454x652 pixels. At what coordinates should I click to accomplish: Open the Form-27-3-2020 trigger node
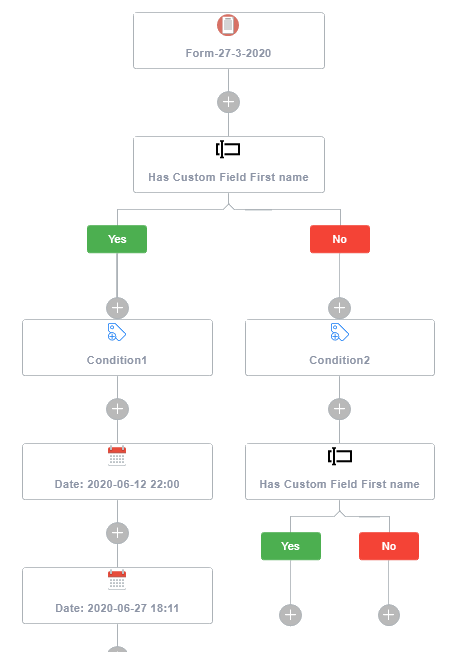[229, 40]
